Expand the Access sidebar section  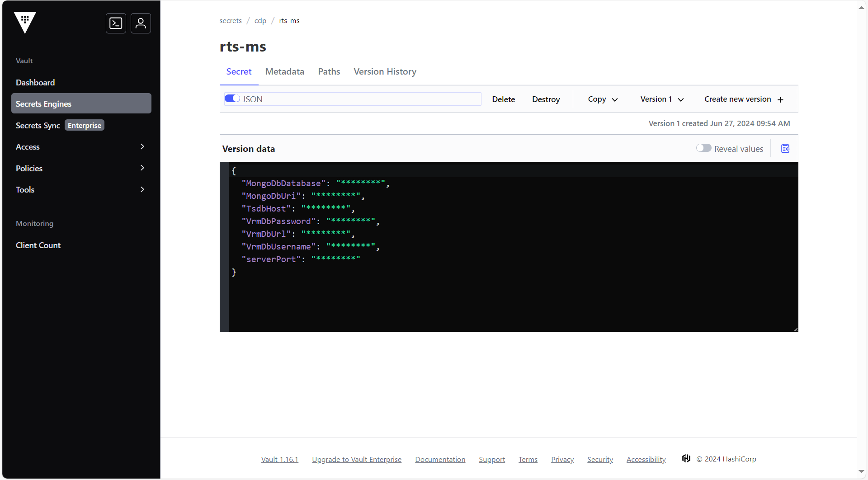pyautogui.click(x=81, y=146)
